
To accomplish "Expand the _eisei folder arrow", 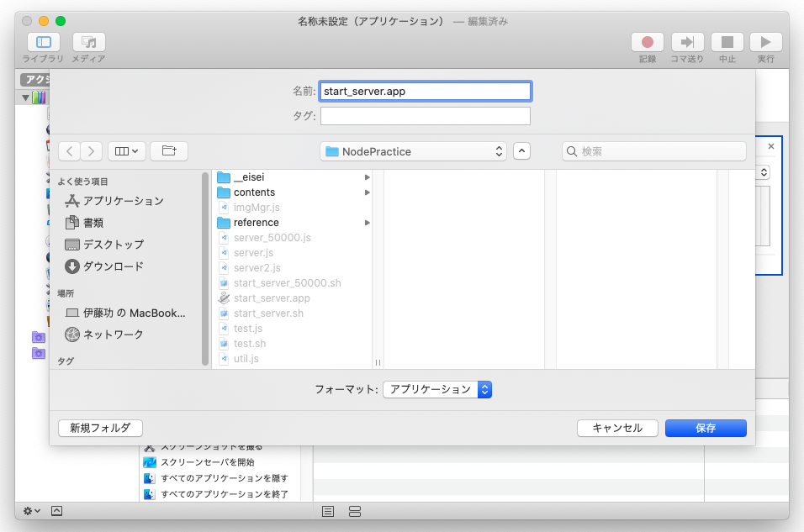I will [368, 177].
